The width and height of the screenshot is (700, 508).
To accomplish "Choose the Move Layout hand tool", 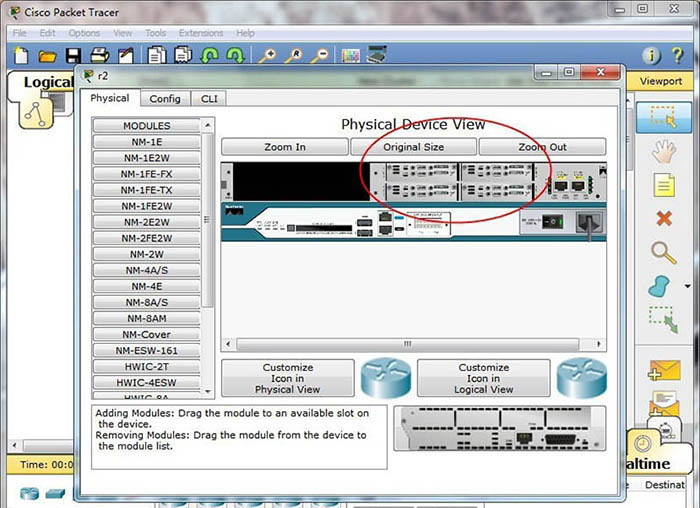I will coord(664,151).
